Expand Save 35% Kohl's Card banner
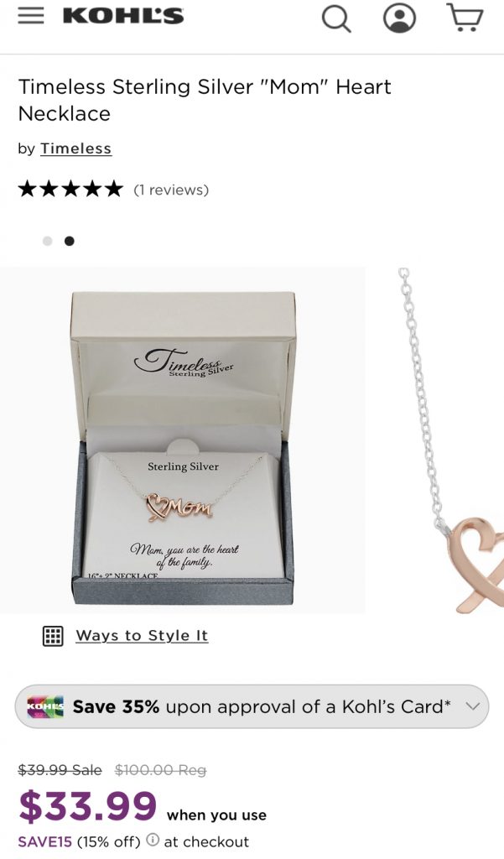 coord(252,706)
